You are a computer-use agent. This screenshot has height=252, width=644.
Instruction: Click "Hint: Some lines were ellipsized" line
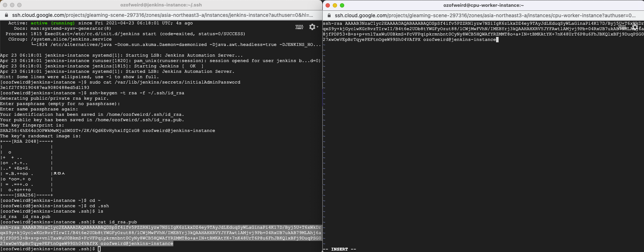pos(79,77)
